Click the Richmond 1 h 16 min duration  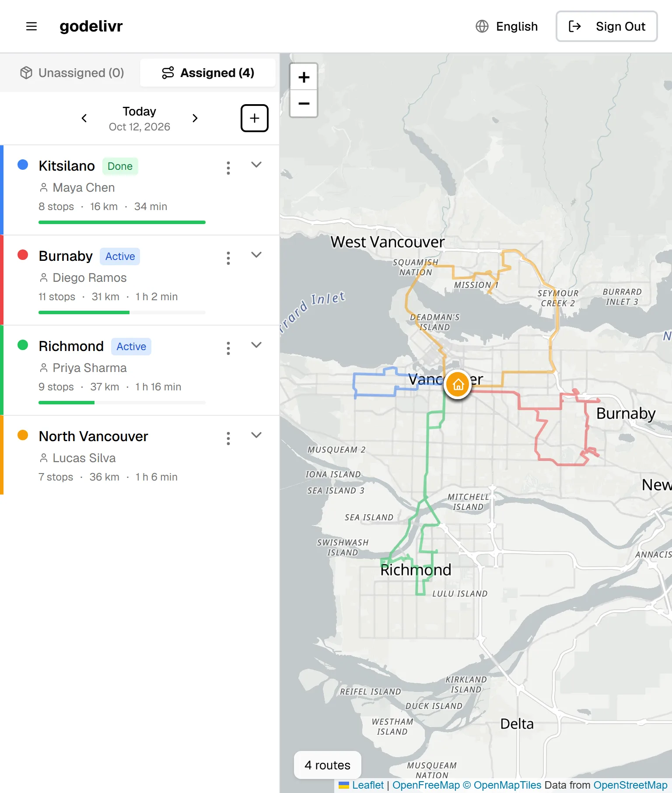pos(158,387)
